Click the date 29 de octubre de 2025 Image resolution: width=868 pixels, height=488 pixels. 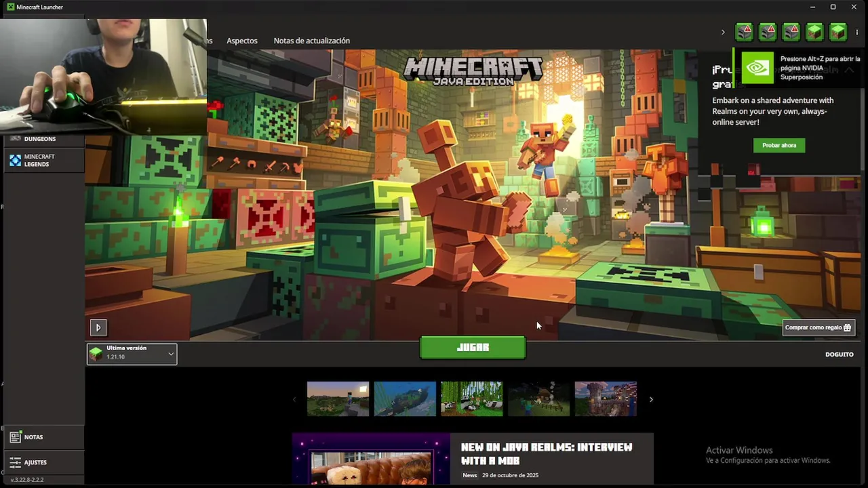[510, 475]
